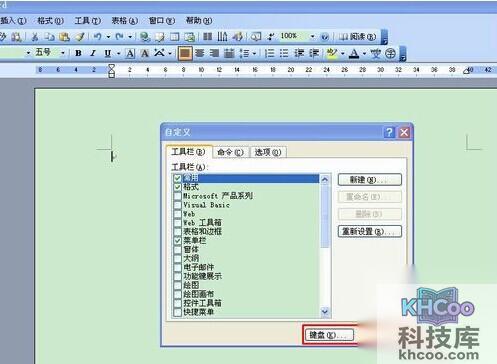Screen dimensions: 497x364
Task: Open the font name dropdown arrow
Action: pyautogui.click(x=28, y=53)
